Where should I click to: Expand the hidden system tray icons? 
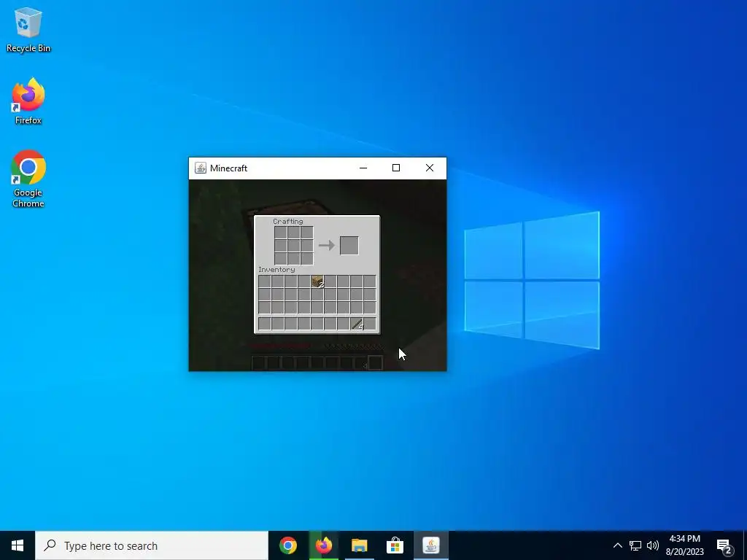[x=617, y=545]
